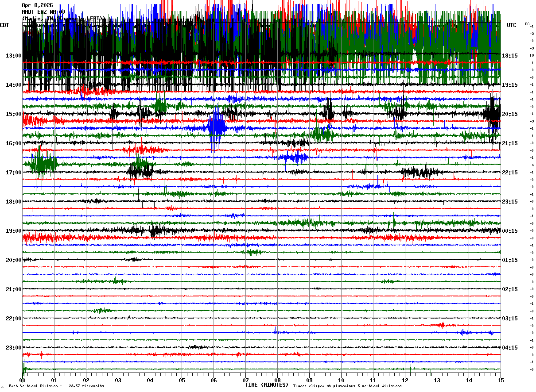Click minute tick label 09 on the axis
The image size is (536, 392).
coord(309,380)
